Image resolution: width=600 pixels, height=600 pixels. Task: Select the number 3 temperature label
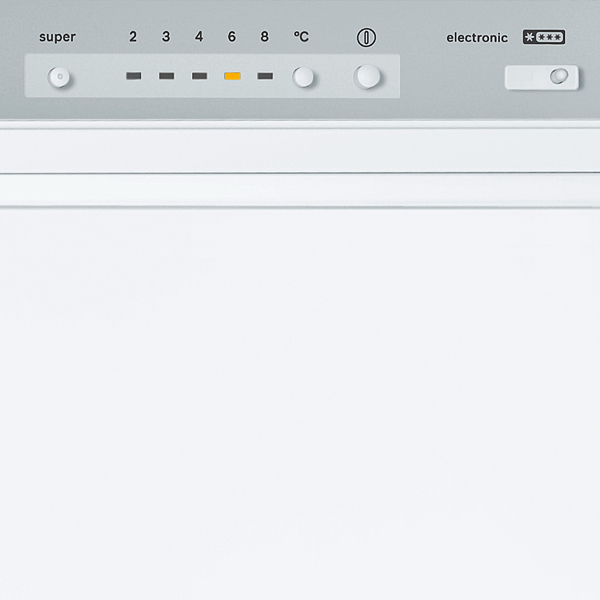click(x=166, y=37)
